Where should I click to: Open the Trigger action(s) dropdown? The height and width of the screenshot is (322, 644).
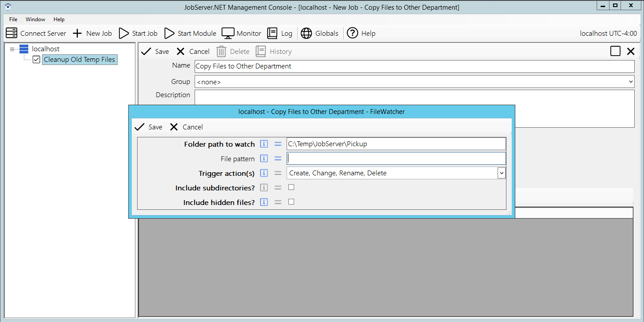(x=501, y=173)
